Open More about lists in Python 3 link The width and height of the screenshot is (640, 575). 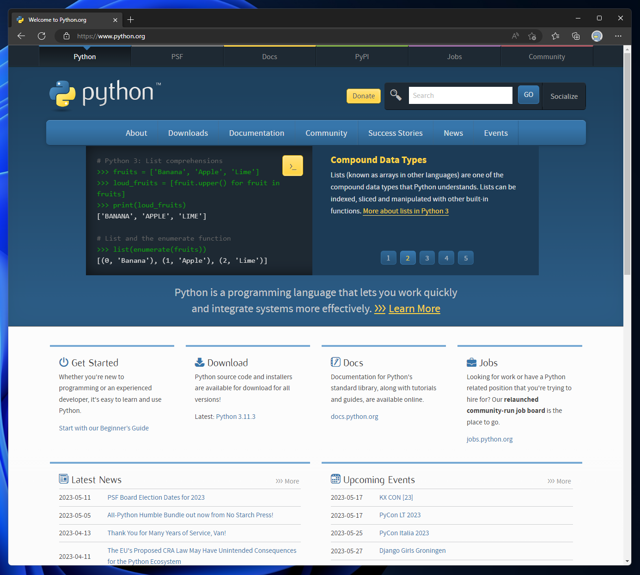pyautogui.click(x=406, y=211)
